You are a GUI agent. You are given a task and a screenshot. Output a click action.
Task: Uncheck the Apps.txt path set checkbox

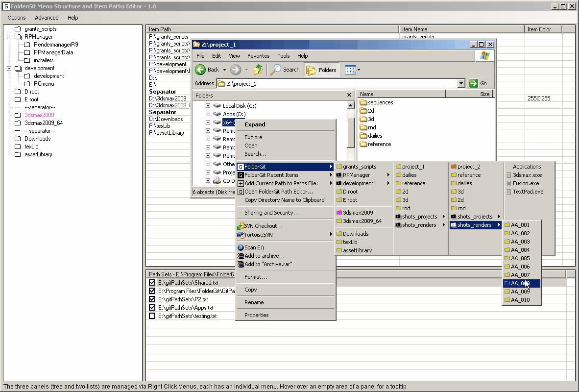click(x=152, y=308)
